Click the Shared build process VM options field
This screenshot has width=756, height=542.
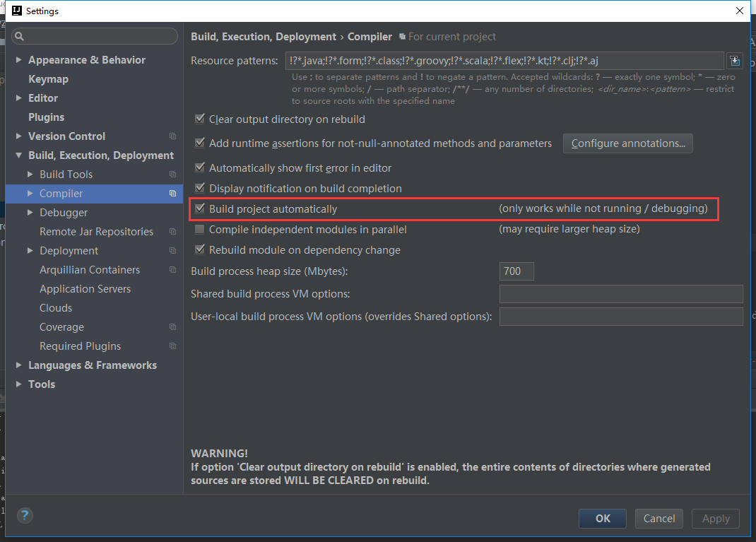tap(620, 294)
